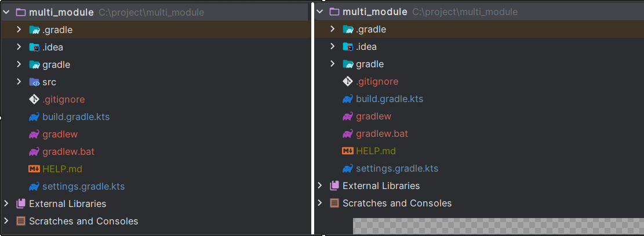The height and width of the screenshot is (236, 644).
Task: Click .gradle folder icon in right panel
Action: (348, 30)
